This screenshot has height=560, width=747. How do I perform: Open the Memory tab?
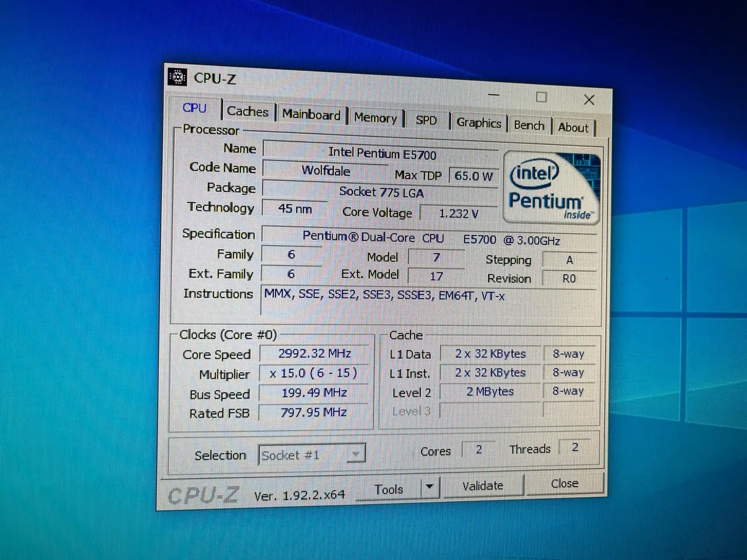tap(375, 118)
